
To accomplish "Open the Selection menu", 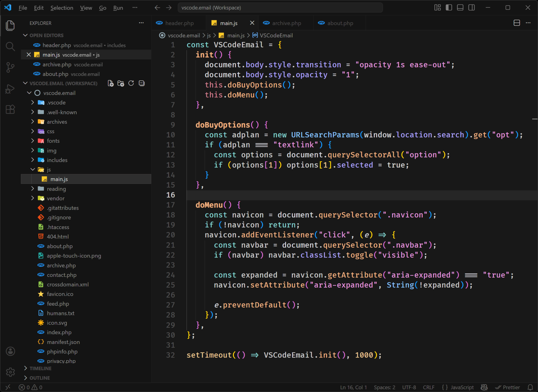I will click(62, 8).
